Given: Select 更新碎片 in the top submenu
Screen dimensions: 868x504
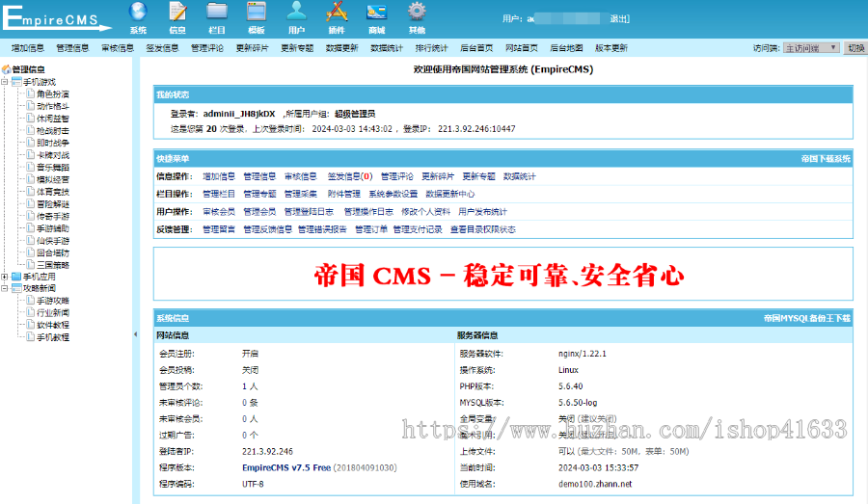Looking at the screenshot, I should (x=252, y=48).
